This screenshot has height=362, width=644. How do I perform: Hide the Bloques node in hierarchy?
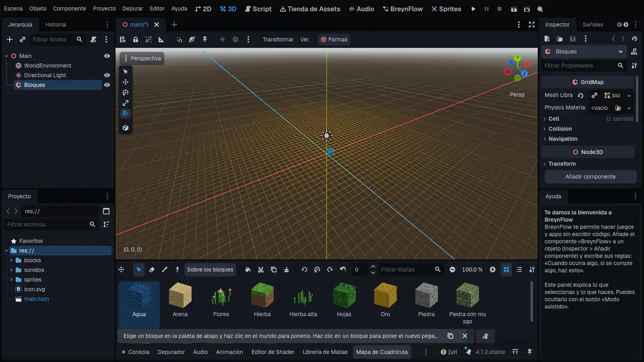[x=107, y=85]
